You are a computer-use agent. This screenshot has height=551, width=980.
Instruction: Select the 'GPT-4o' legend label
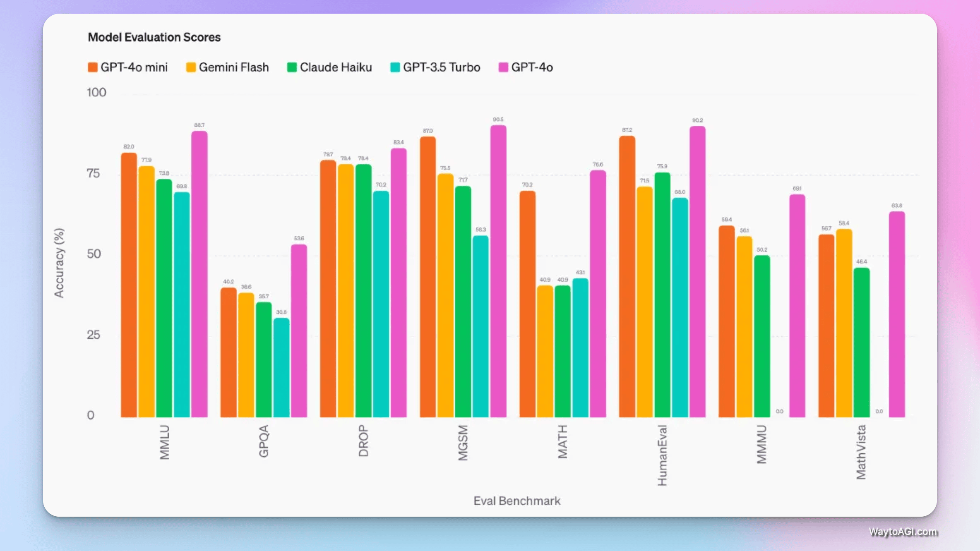point(532,67)
